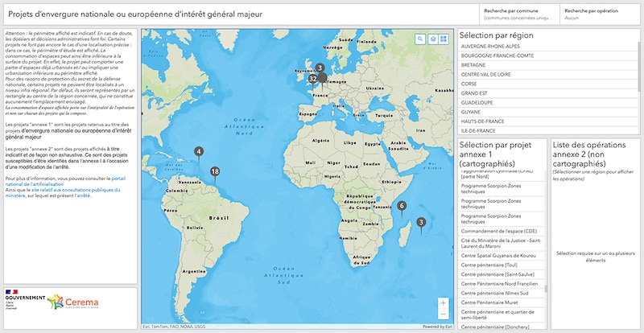Open the l'arrêté link
644x333 pixels.
coord(83,195)
